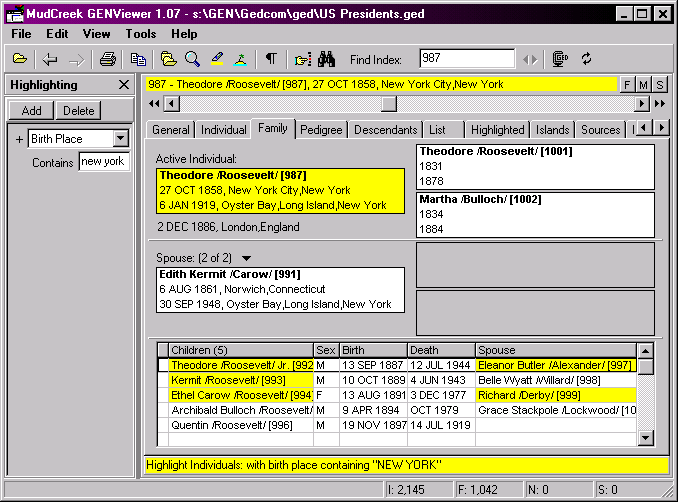
Task: Click the magnifying glass search icon
Action: pyautogui.click(x=192, y=59)
